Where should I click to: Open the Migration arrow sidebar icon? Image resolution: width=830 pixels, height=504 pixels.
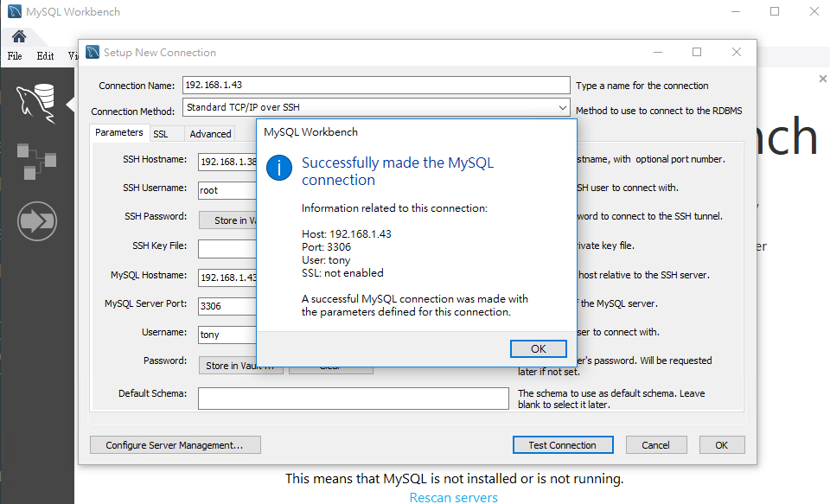pos(37,221)
